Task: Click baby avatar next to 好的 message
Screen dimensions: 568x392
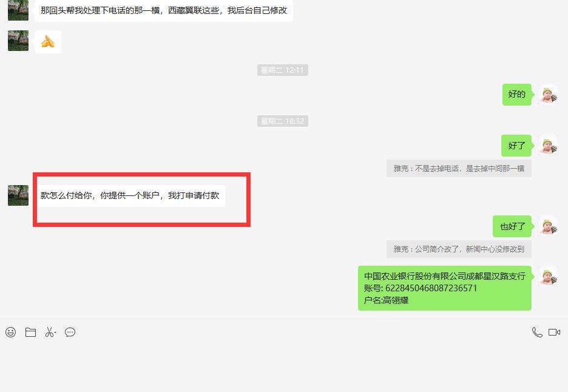Action: click(x=548, y=94)
